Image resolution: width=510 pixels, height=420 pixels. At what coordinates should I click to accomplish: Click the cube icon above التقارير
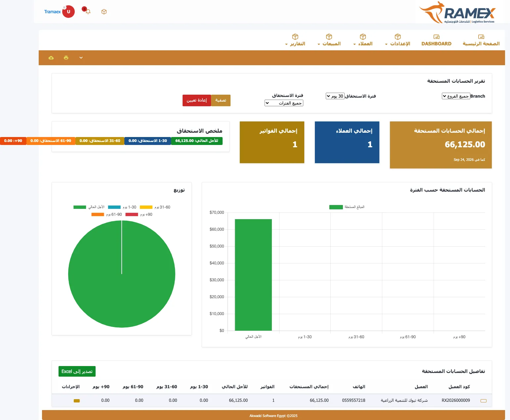(295, 36)
